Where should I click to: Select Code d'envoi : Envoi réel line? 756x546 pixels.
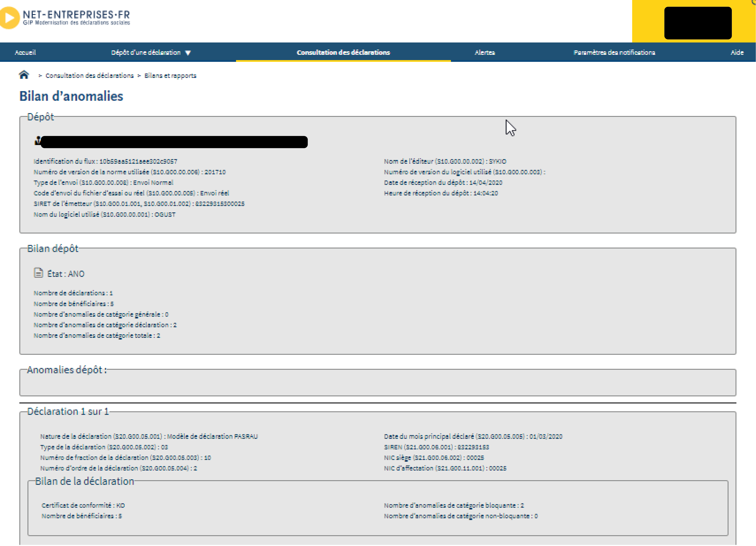(x=131, y=193)
